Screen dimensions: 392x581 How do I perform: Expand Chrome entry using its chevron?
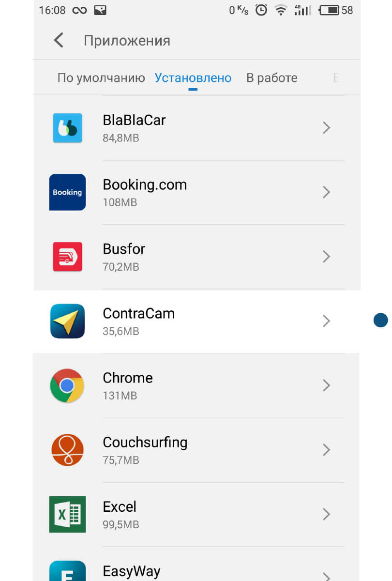[327, 385]
